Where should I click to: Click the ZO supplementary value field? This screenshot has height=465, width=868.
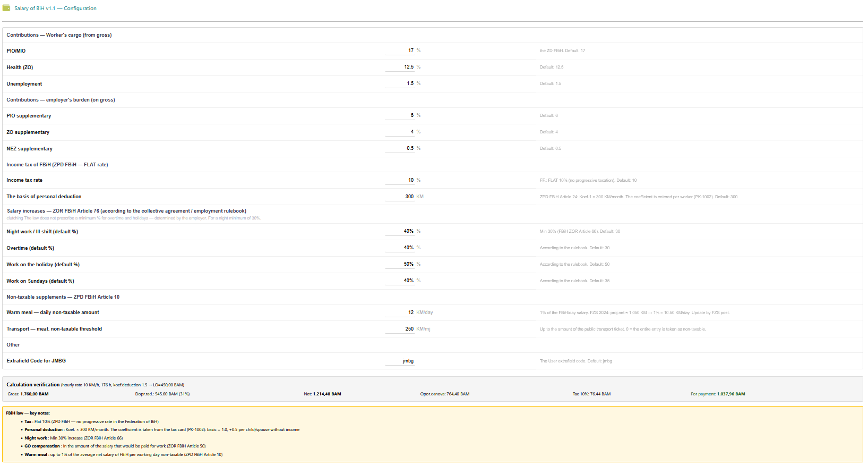point(400,132)
